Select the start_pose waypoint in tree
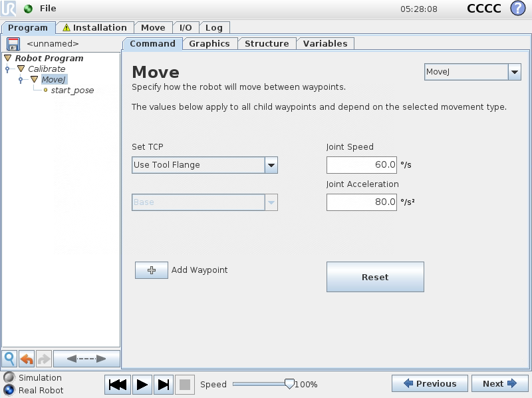This screenshot has width=532, height=398. click(72, 91)
